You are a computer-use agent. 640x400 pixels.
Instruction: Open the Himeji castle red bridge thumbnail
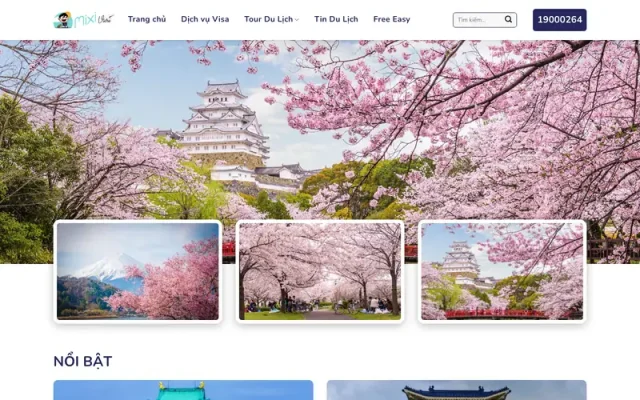[x=502, y=271]
